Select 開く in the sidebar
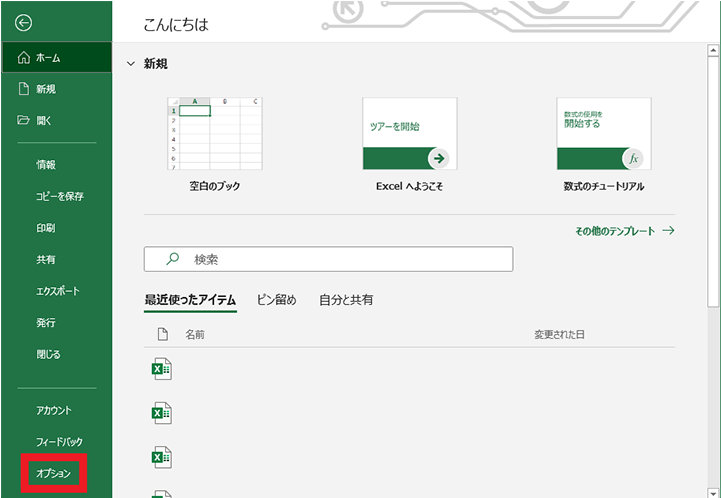721x498 pixels. tap(57, 120)
